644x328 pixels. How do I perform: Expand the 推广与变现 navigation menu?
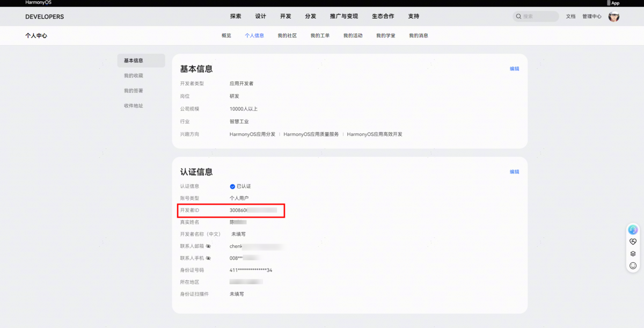343,17
